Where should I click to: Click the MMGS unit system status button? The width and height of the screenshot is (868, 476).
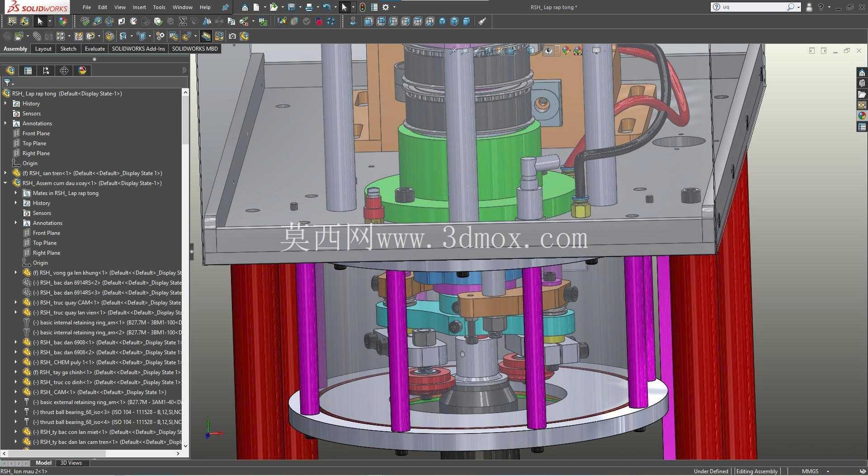810,471
